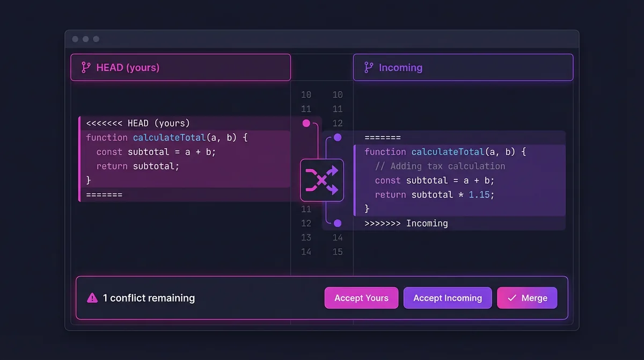The image size is (644, 360).
Task: Click the warning triangle icon
Action: [92, 298]
